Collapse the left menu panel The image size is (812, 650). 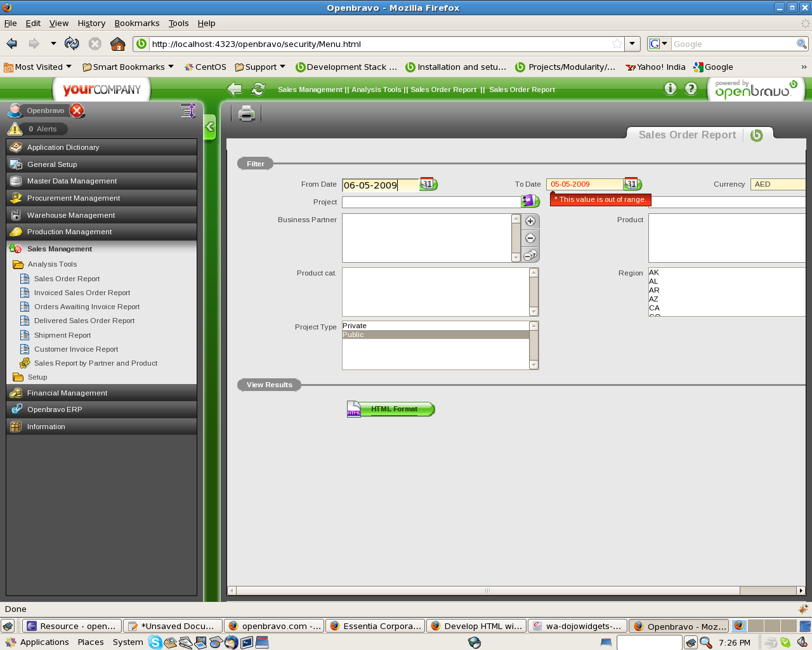point(210,127)
